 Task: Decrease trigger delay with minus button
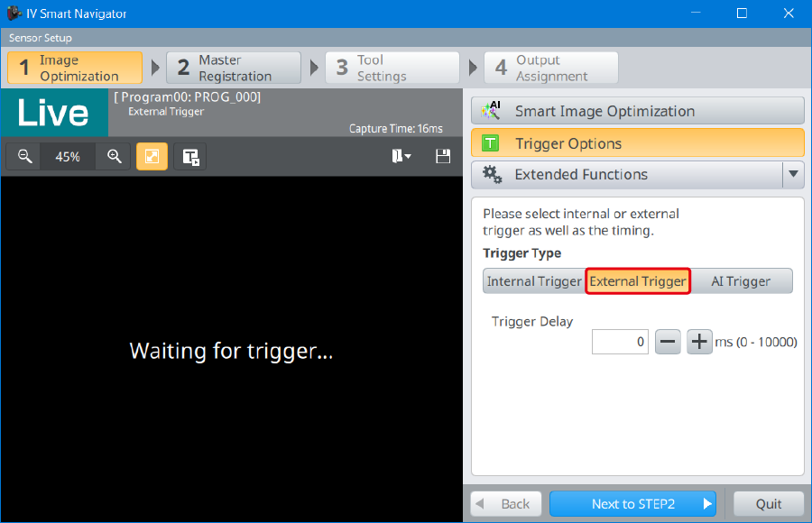668,342
